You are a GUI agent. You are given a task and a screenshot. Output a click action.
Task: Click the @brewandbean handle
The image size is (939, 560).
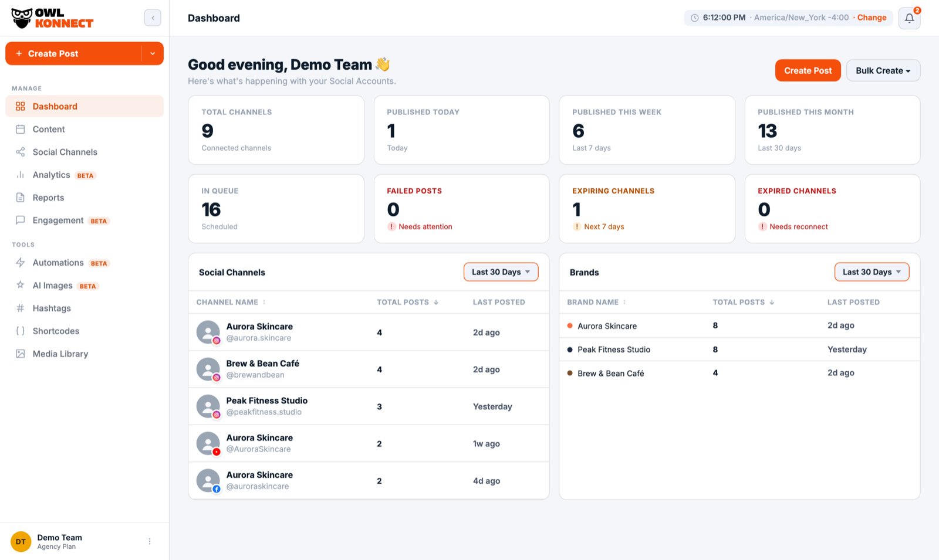click(255, 375)
